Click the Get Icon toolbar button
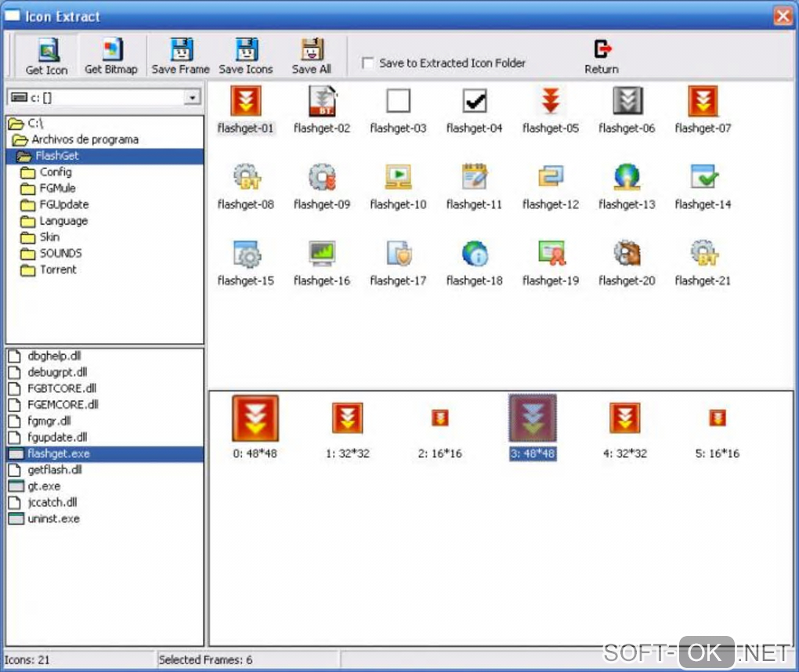Viewport: 799px width, 672px height. pyautogui.click(x=46, y=56)
